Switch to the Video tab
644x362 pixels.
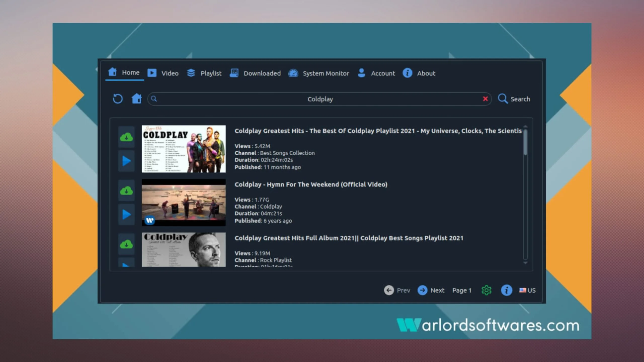[163, 73]
